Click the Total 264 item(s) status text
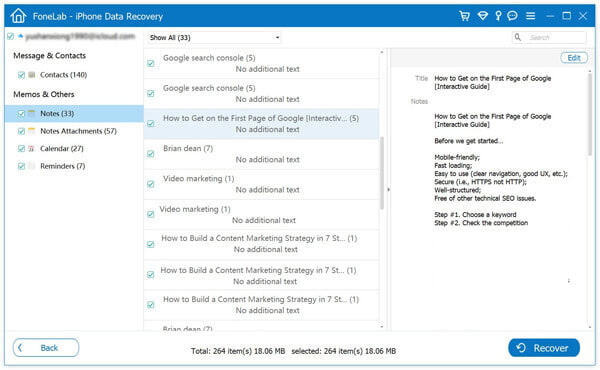The height and width of the screenshot is (370, 600). tap(238, 351)
